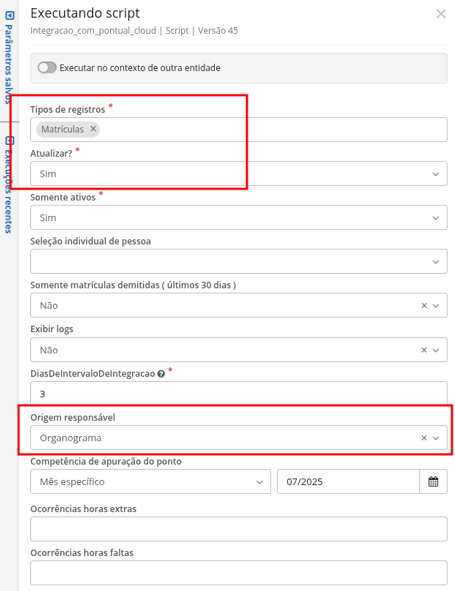Clear the Origem responsável Organograma value
The height and width of the screenshot is (591, 455).
[424, 438]
